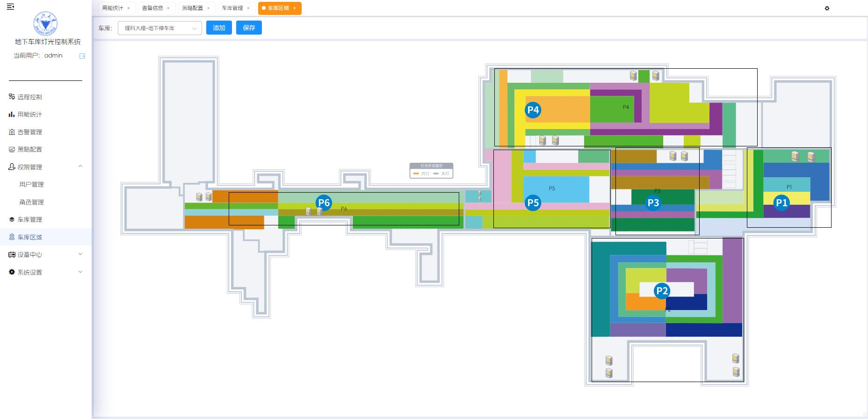Click the logout icon beside admin

point(82,56)
